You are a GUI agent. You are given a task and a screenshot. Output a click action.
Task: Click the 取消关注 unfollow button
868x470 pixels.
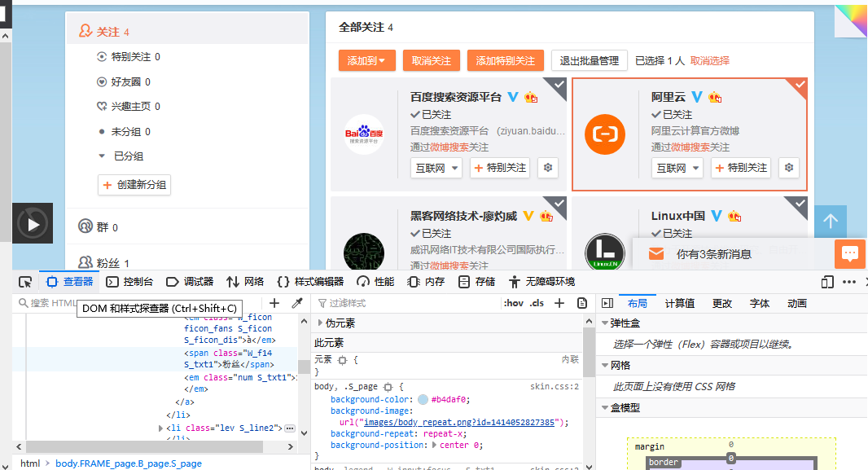coord(432,60)
